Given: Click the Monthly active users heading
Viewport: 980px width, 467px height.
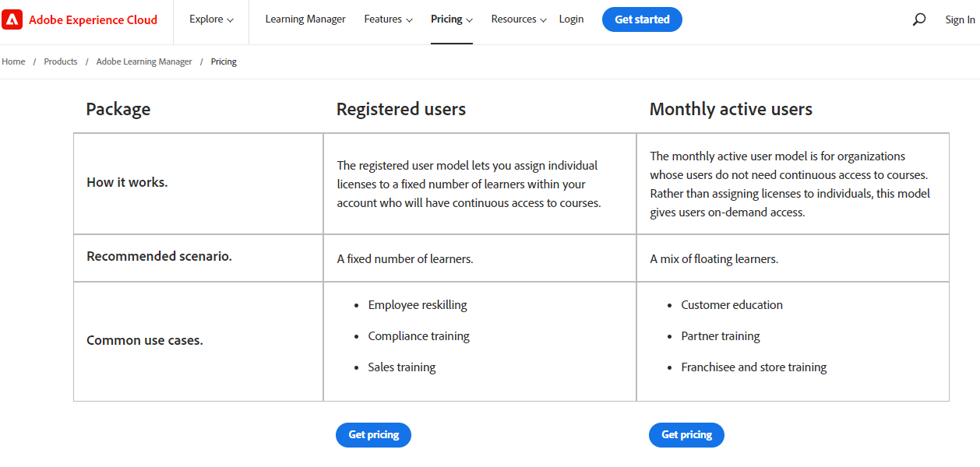Looking at the screenshot, I should 731,109.
